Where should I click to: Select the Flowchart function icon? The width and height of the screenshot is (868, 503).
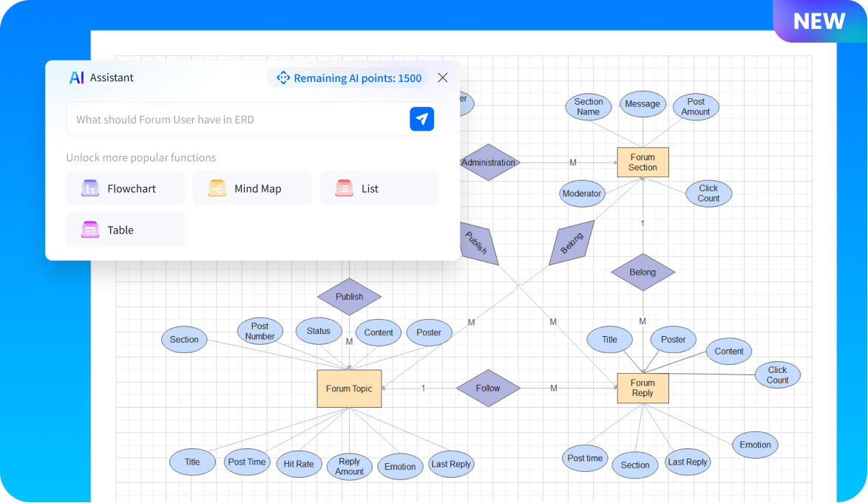pyautogui.click(x=89, y=188)
